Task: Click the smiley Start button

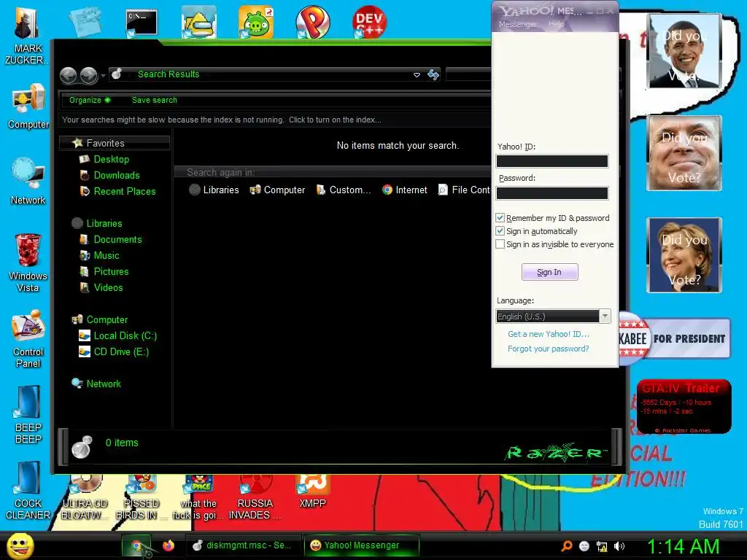Action: click(20, 545)
